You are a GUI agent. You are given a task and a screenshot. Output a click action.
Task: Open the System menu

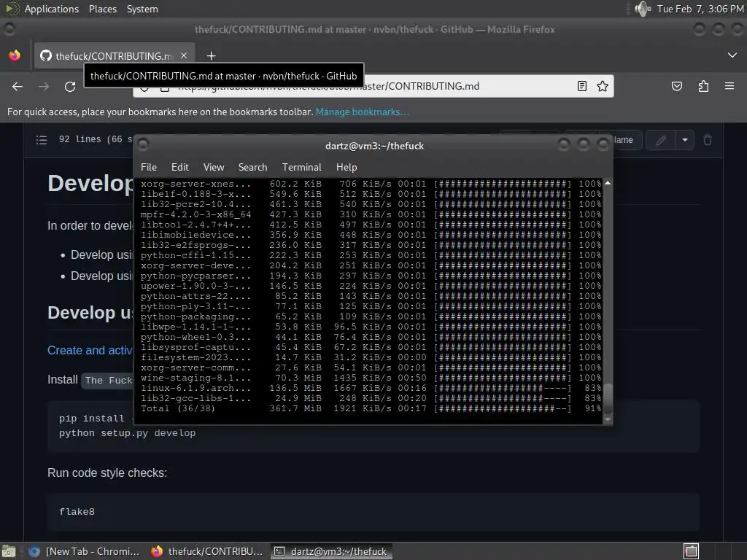click(142, 9)
